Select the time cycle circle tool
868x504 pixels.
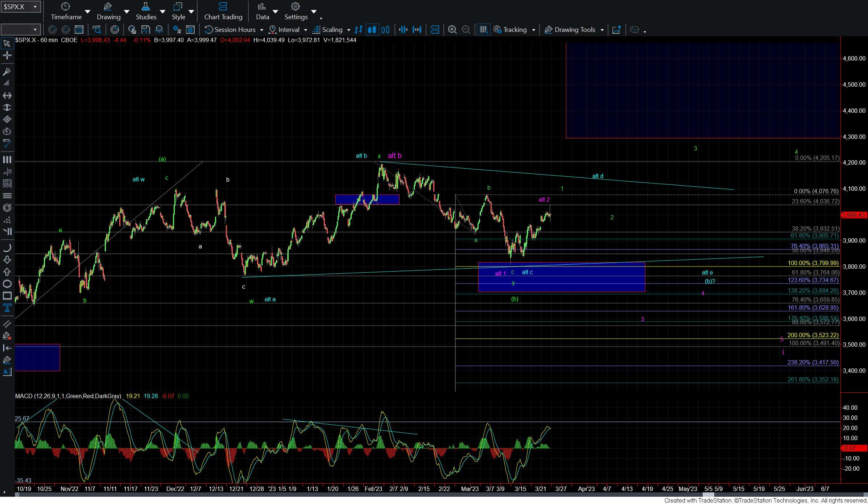point(7,131)
